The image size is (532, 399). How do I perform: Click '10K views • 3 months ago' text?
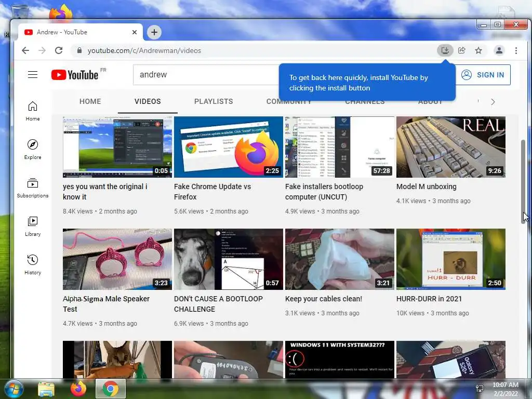[433, 313]
